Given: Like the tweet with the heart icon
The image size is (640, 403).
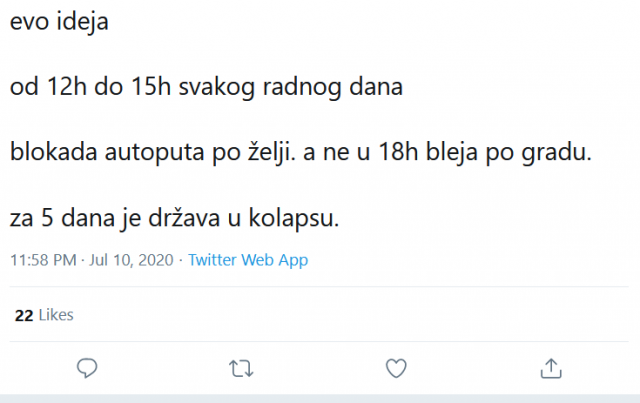Looking at the screenshot, I should pyautogui.click(x=396, y=367).
